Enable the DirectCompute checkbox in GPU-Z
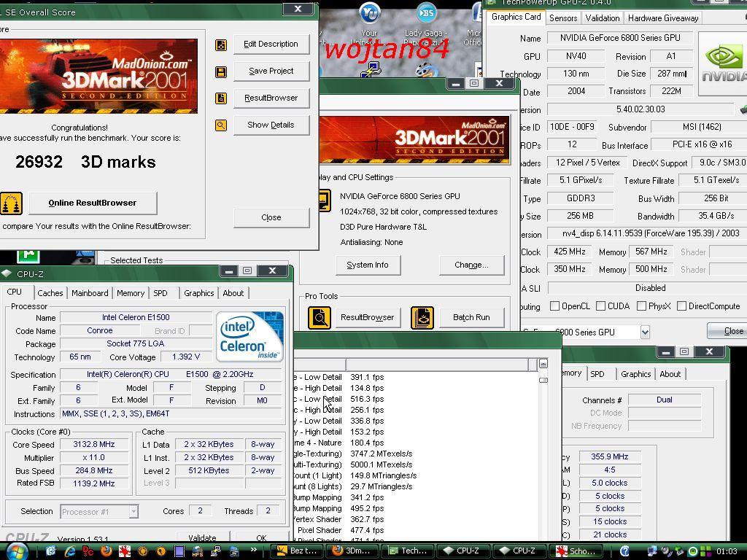This screenshot has width=747, height=560. coord(682,306)
